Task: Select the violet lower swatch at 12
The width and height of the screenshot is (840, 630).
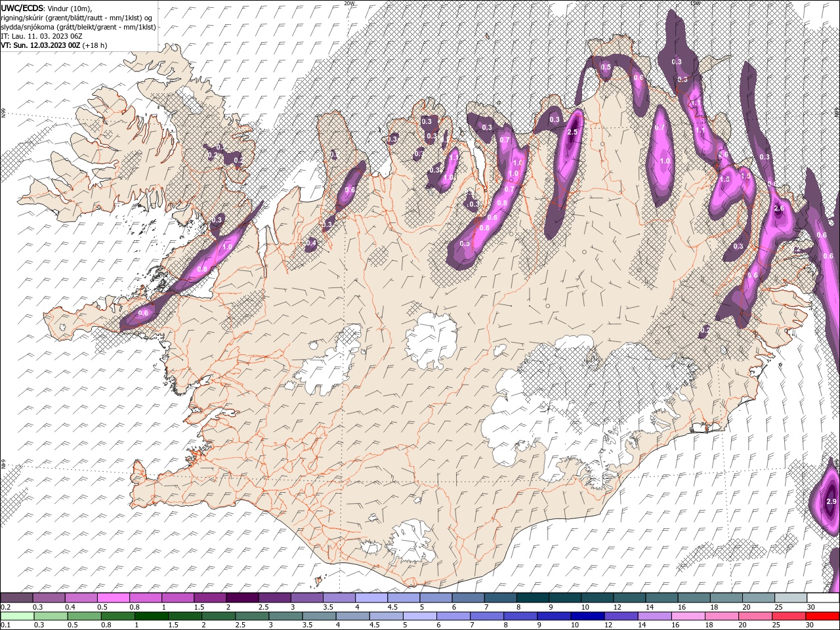Action: coord(620,616)
